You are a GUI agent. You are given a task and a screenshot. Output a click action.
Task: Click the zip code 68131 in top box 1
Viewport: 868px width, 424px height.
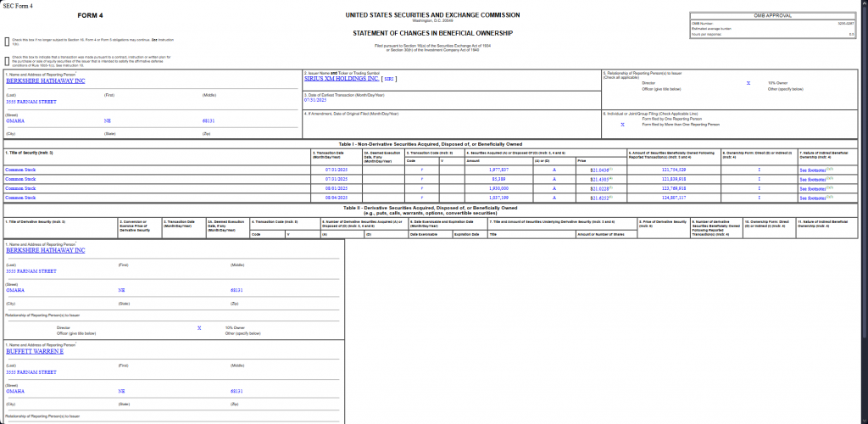point(209,120)
